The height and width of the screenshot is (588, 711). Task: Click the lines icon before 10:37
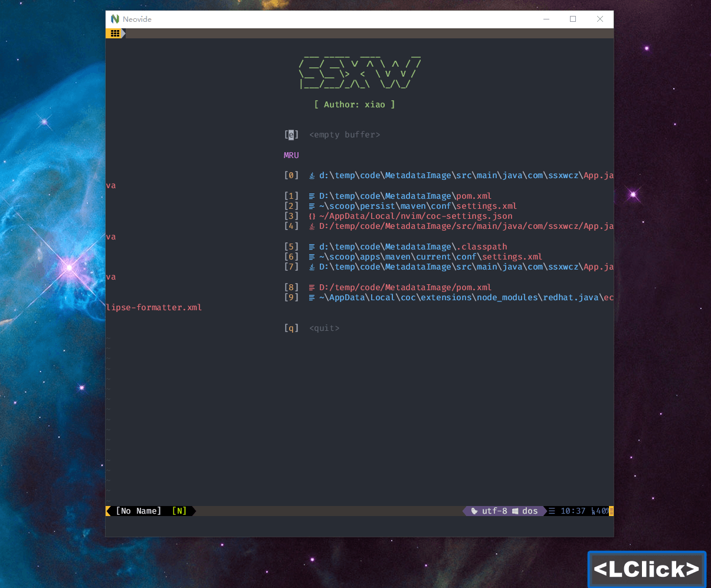(552, 511)
